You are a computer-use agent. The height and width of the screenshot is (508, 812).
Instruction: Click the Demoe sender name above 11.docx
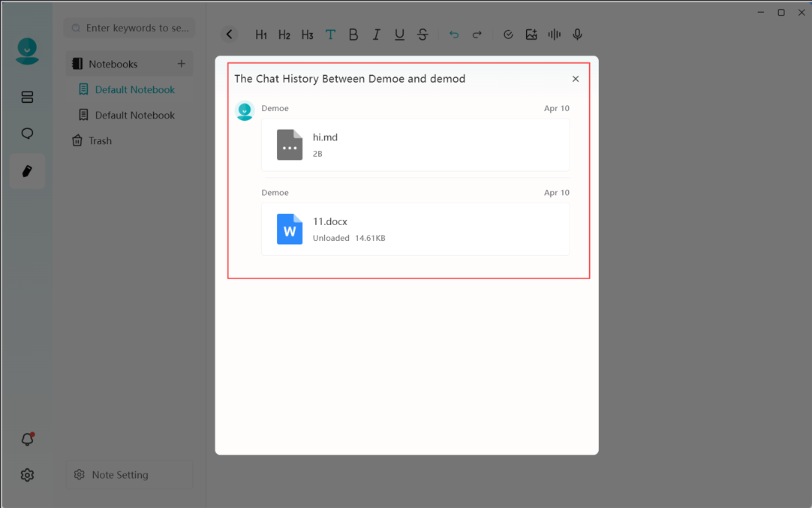[x=275, y=193]
